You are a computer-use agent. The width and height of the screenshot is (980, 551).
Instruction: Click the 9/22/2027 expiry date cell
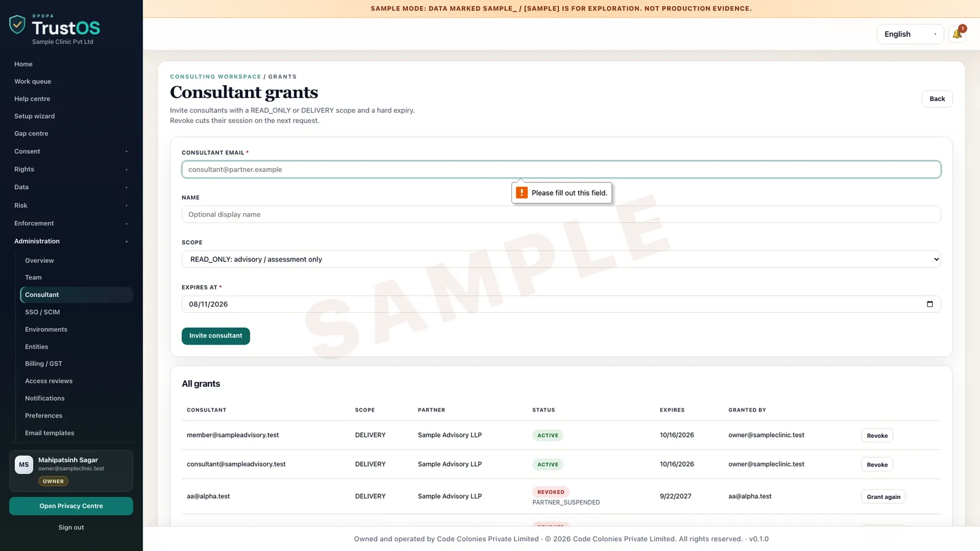[x=676, y=497]
